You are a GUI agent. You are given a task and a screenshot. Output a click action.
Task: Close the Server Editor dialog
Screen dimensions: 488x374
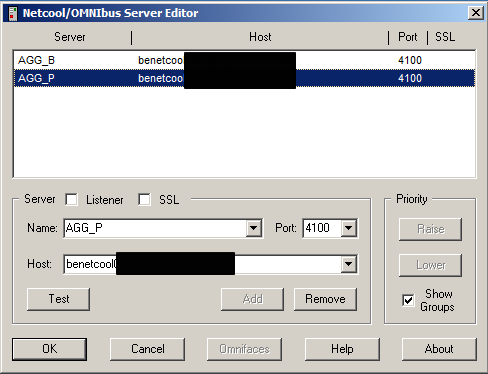point(476,13)
